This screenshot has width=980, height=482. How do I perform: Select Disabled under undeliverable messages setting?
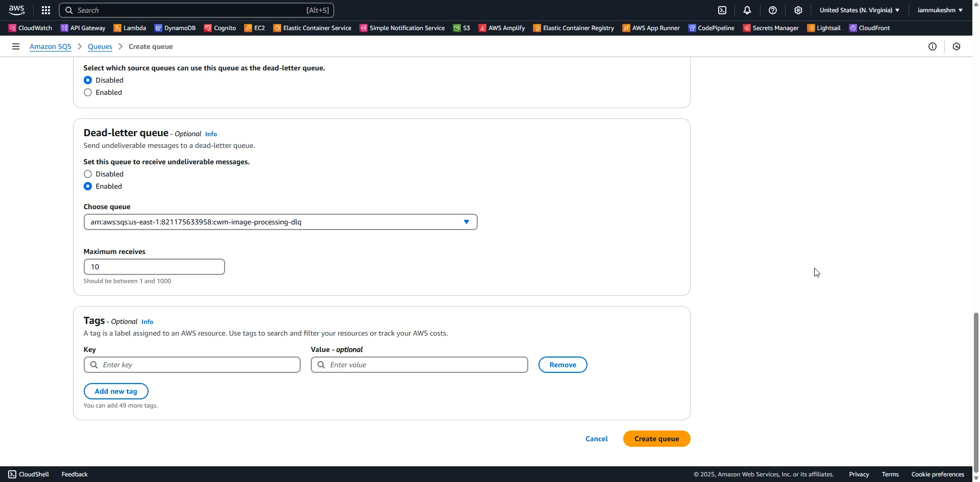coord(87,174)
